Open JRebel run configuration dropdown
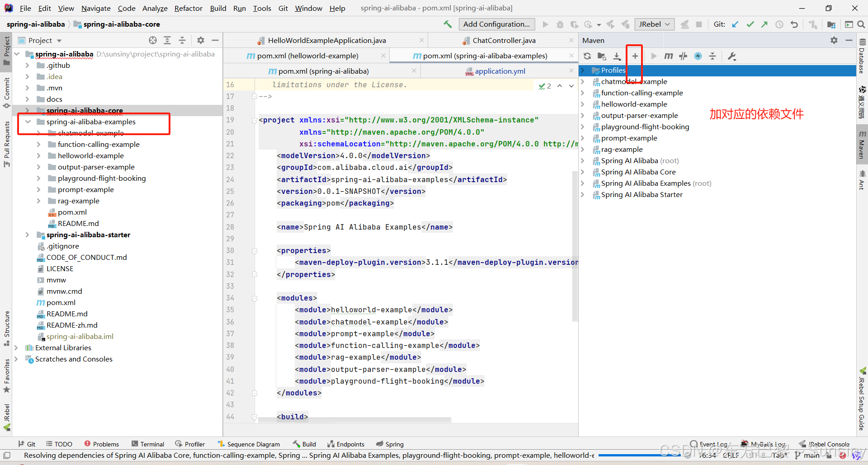This screenshot has width=868, height=465. tap(655, 24)
